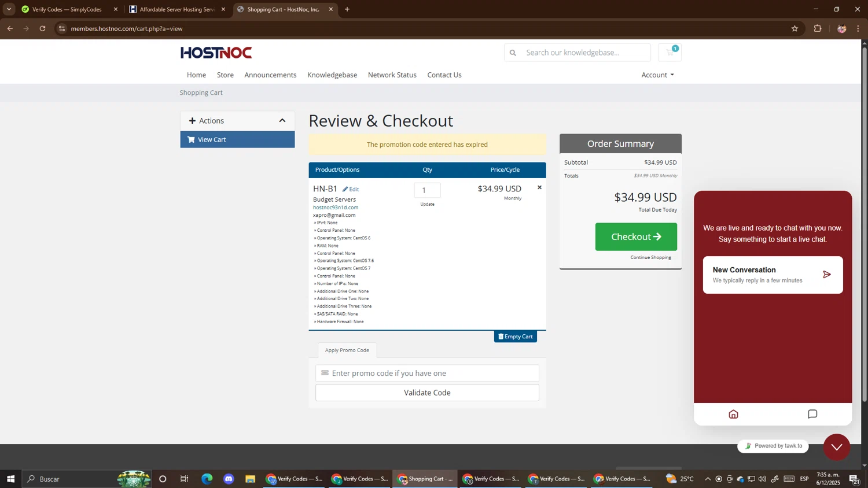This screenshot has height=488, width=868.
Task: Edit the HN-B1 product configuration
Action: coord(351,189)
